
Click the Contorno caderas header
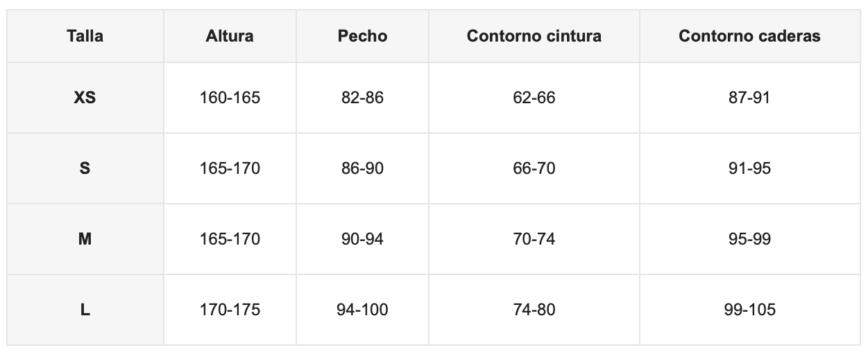point(750,36)
